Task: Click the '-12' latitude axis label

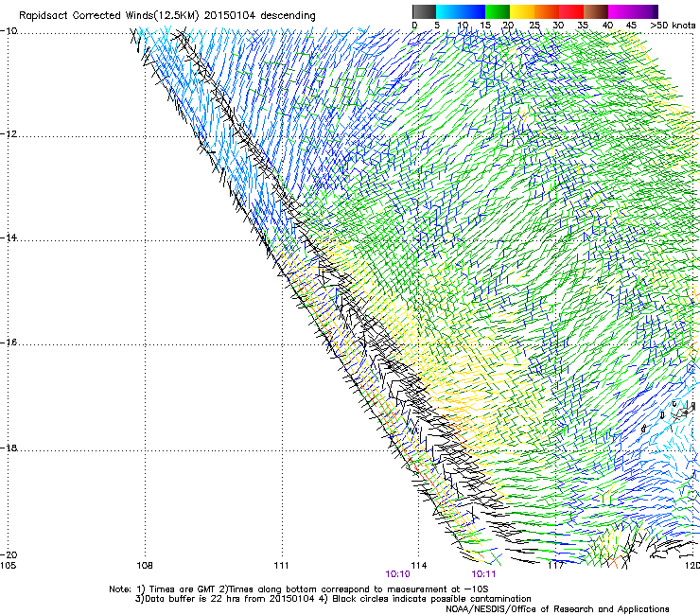Action: tap(9, 134)
